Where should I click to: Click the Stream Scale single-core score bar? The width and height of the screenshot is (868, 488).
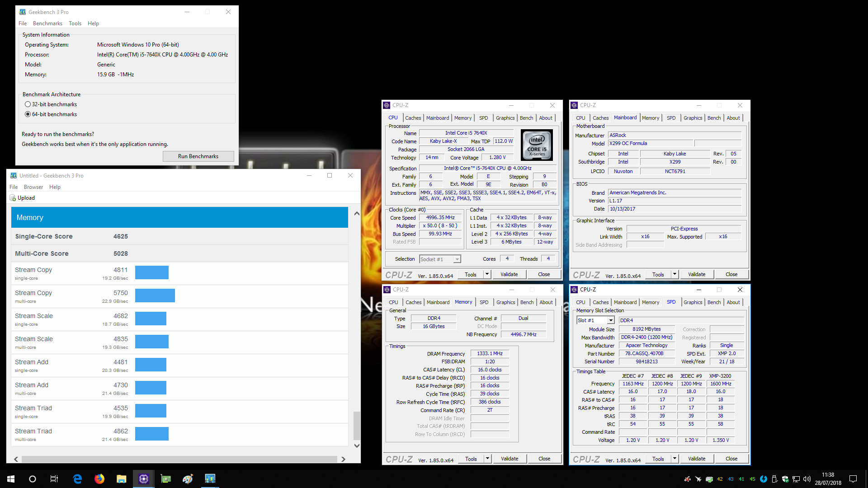click(151, 319)
